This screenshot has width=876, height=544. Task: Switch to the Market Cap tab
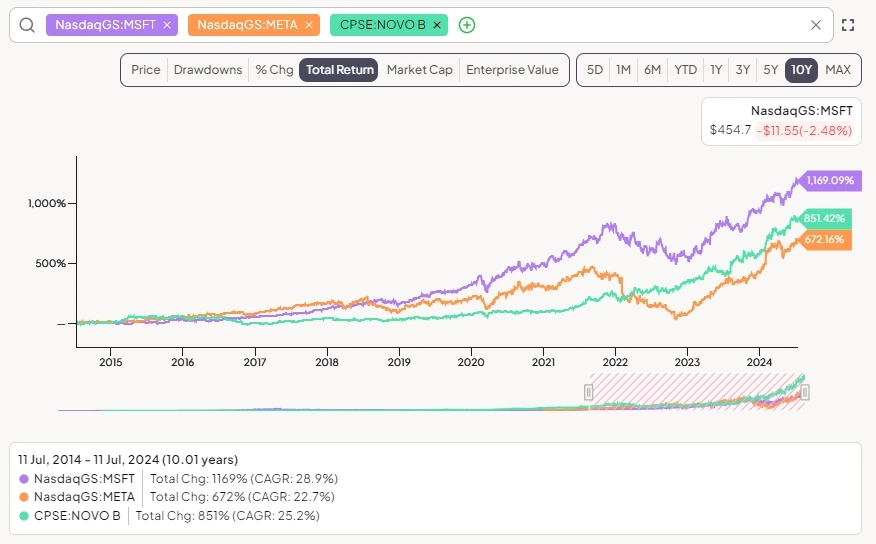click(x=420, y=70)
